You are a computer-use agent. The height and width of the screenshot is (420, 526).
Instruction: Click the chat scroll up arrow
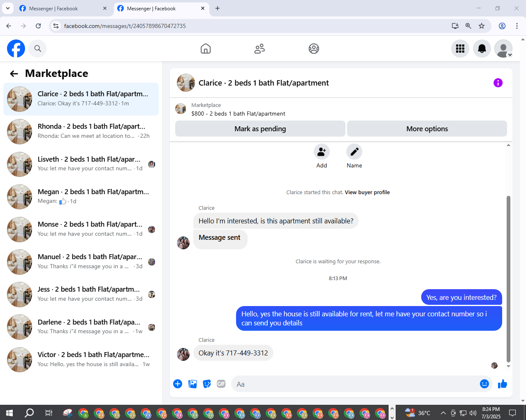pos(508,145)
